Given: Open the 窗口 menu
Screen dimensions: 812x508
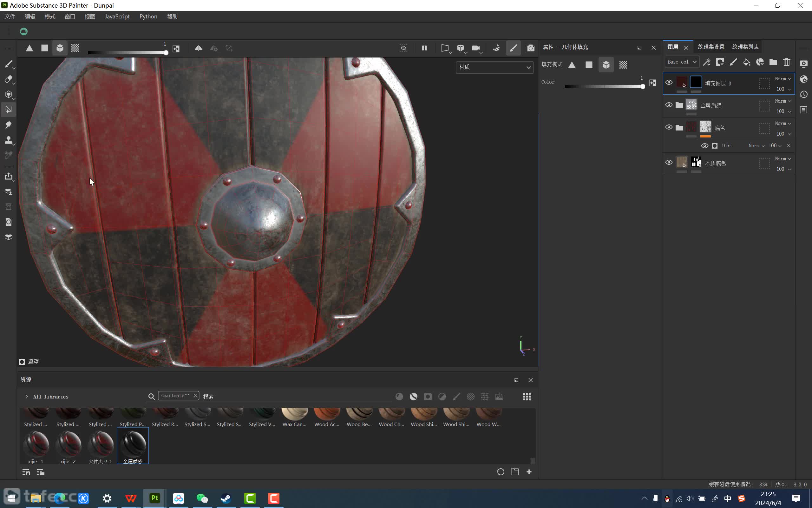Looking at the screenshot, I should (x=70, y=17).
